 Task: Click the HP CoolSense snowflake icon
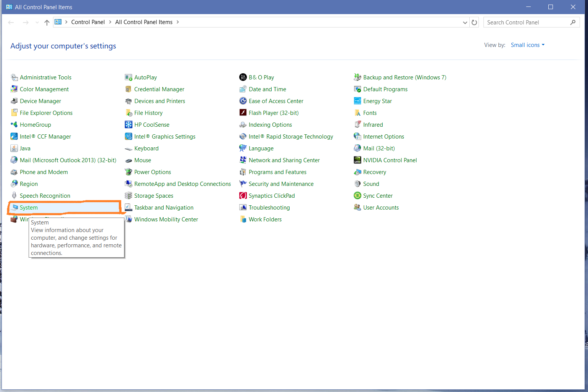129,125
